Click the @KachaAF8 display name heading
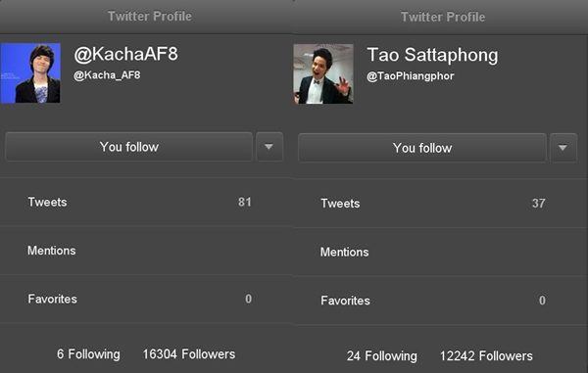The height and width of the screenshot is (373, 588). coord(126,54)
